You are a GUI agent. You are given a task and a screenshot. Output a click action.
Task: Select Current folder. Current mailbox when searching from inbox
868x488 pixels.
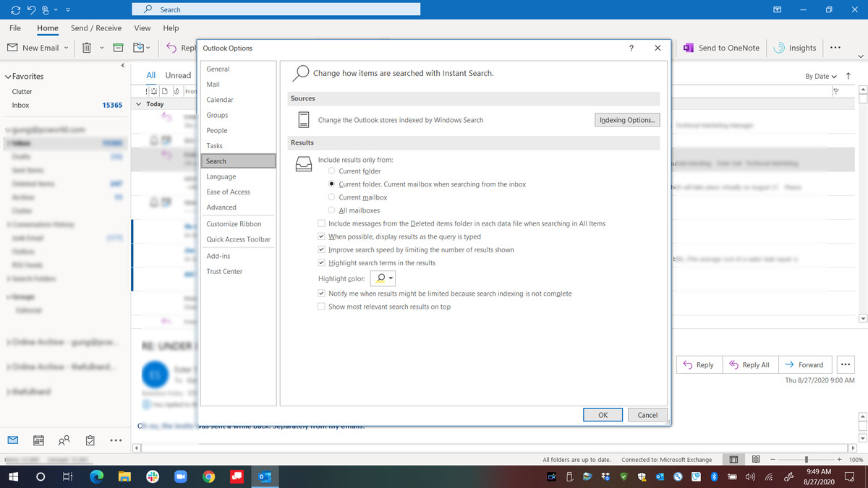tap(331, 184)
